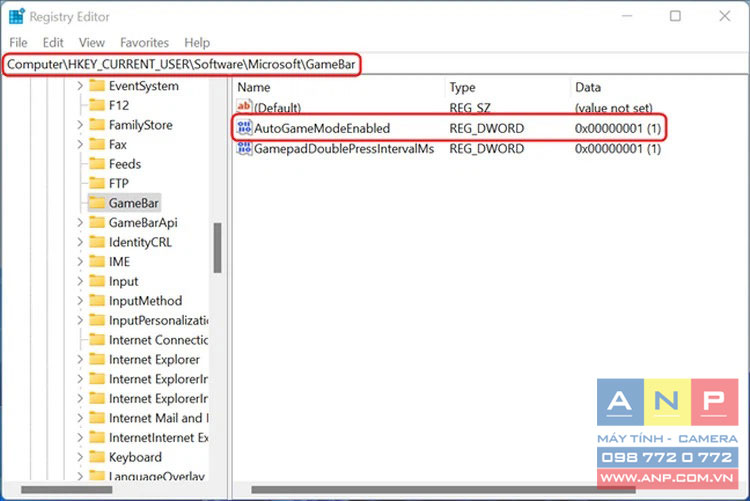Expand the EventSystem key

coord(80,86)
